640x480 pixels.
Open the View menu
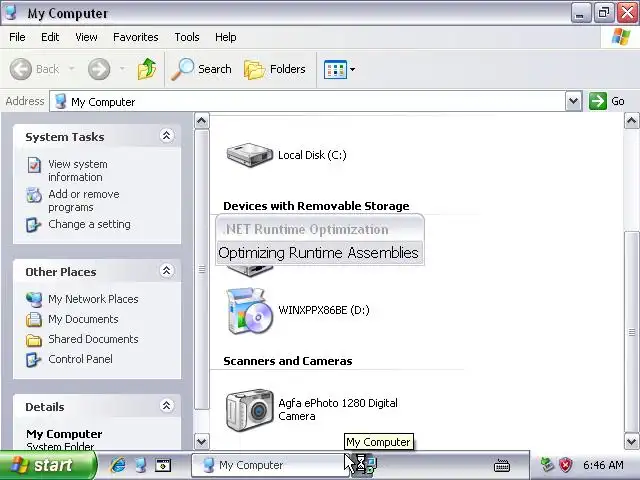[86, 37]
